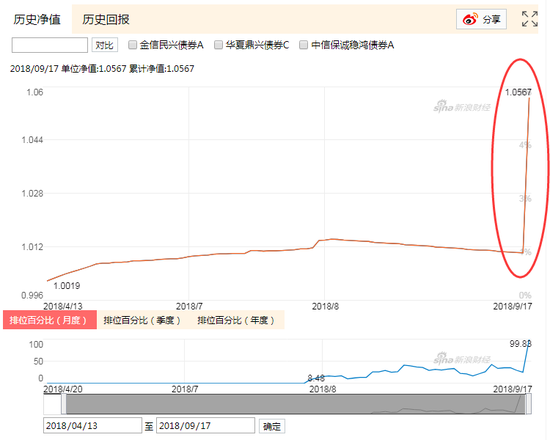Image resolution: width=550 pixels, height=440 pixels.
Task: Check the 金信民兴债券A checkbox
Action: pos(132,45)
